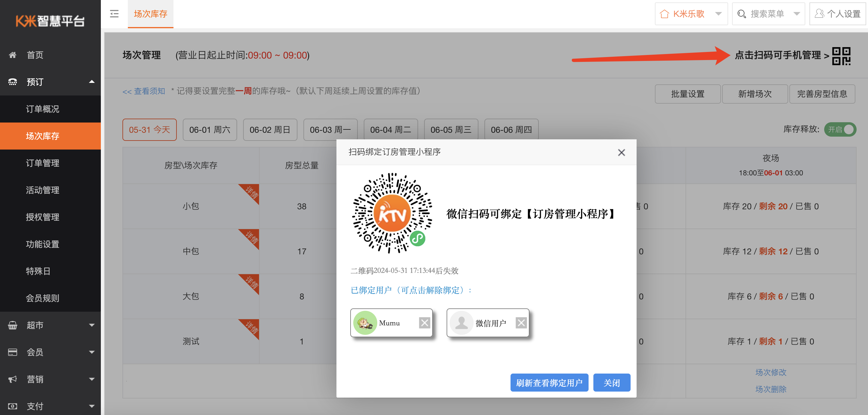Image resolution: width=868 pixels, height=415 pixels.
Task: Select the 06-04 周二 date tab
Action: tap(390, 129)
